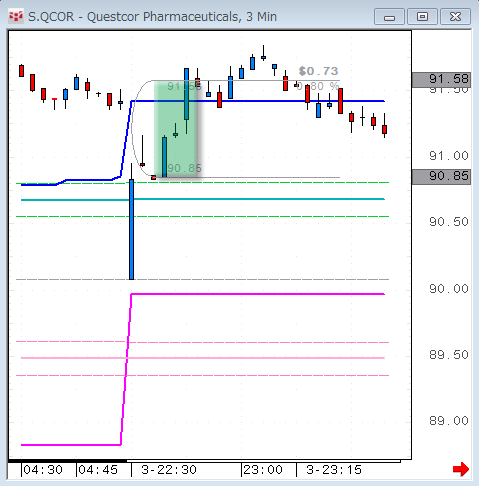Viewport: 479px width, 486px height.
Task: Maximize the S.QCOR chart window
Action: [422, 17]
